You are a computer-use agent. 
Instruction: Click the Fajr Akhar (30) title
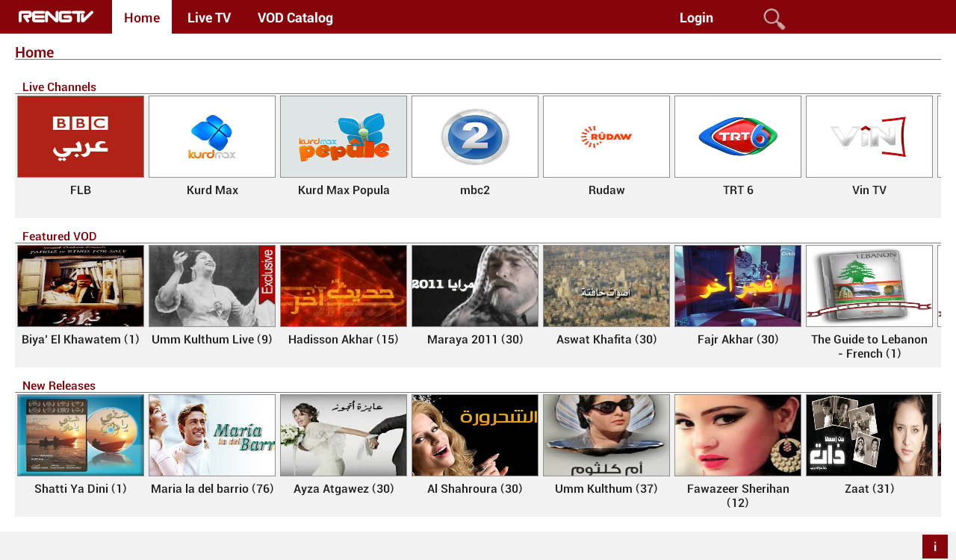pyautogui.click(x=738, y=340)
